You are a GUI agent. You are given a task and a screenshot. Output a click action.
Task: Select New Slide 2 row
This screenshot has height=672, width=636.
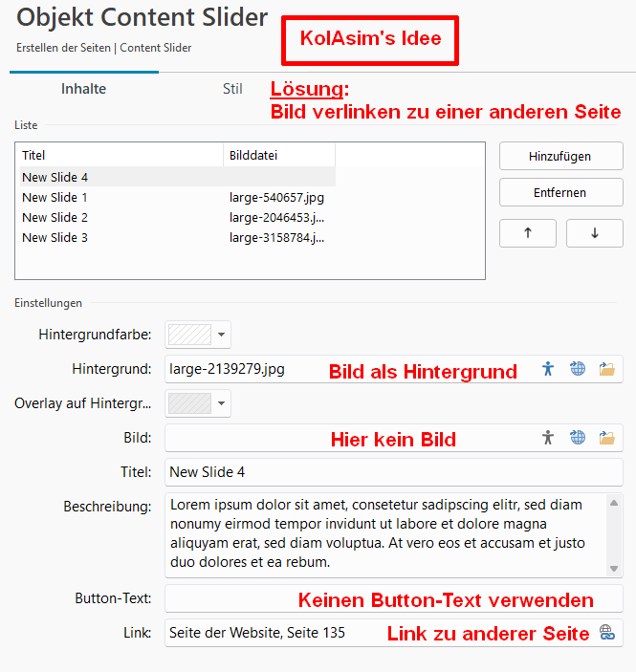(178, 217)
